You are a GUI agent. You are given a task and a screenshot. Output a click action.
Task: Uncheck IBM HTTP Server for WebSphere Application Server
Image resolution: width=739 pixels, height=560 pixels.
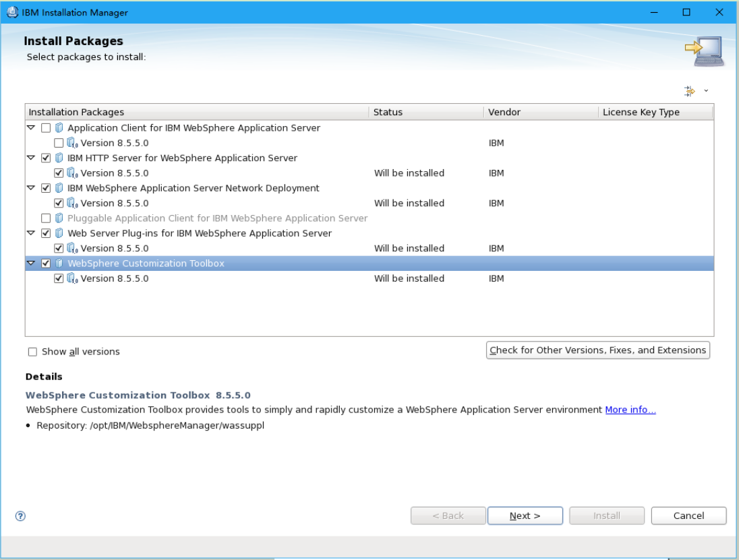[x=45, y=158]
